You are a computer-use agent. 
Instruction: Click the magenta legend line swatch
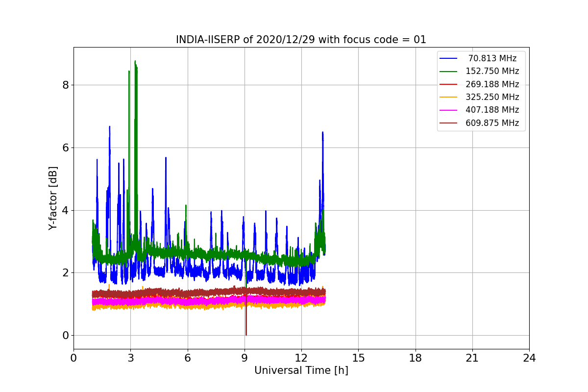[448, 110]
